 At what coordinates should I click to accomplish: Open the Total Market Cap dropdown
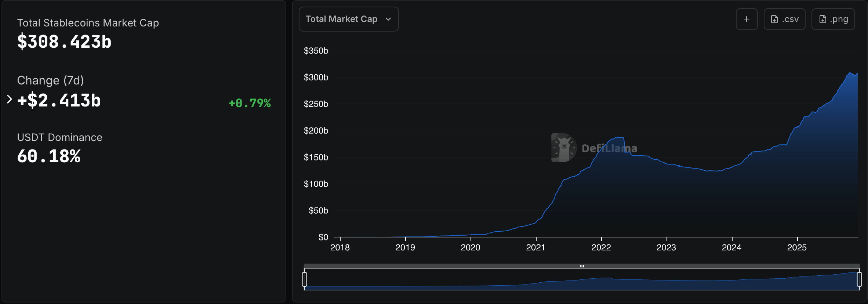pyautogui.click(x=348, y=19)
